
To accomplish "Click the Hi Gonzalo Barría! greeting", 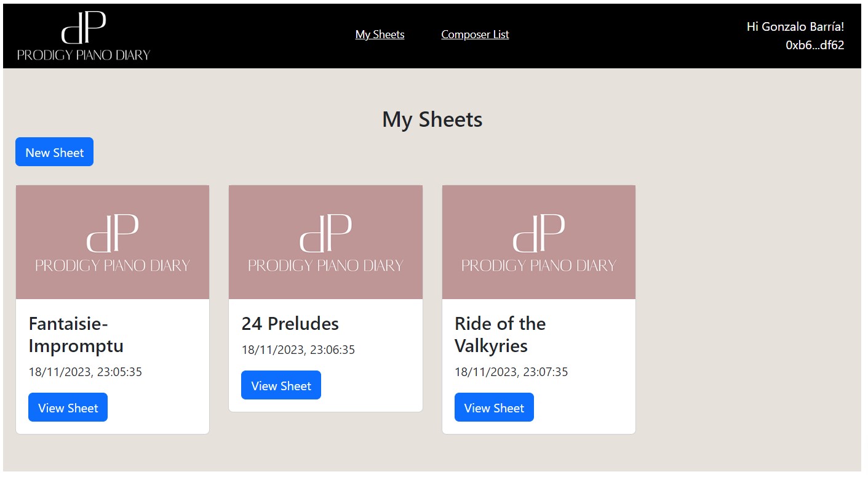I will tap(795, 26).
